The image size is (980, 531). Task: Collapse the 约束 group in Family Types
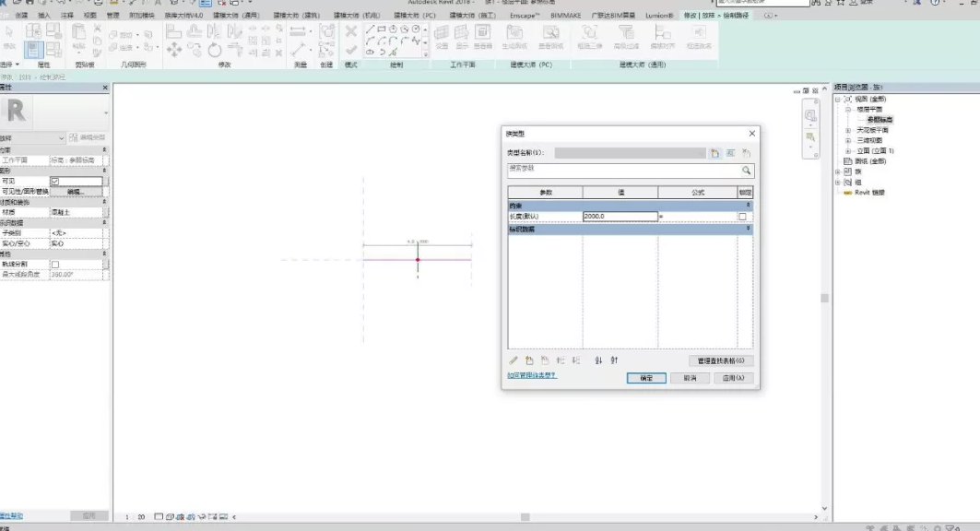[748, 205]
